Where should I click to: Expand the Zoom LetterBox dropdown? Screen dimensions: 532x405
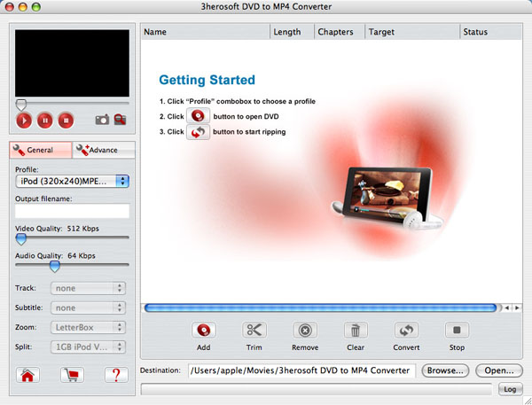tap(87, 328)
